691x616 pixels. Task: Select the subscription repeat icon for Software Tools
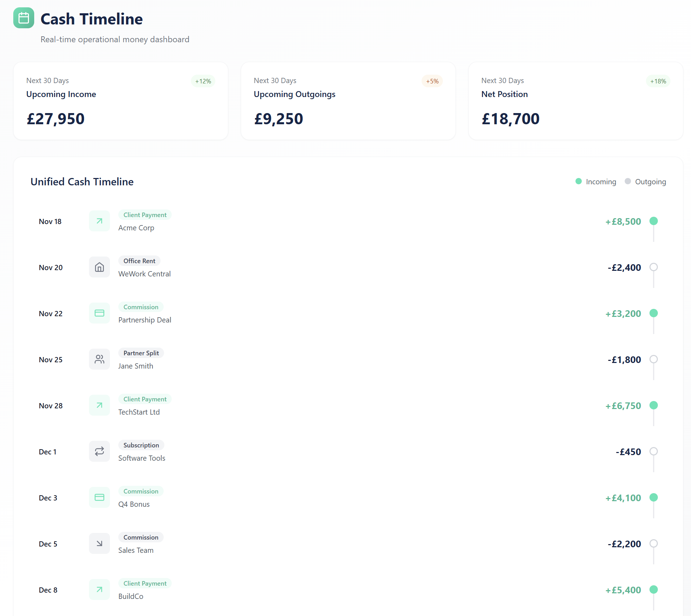(99, 451)
